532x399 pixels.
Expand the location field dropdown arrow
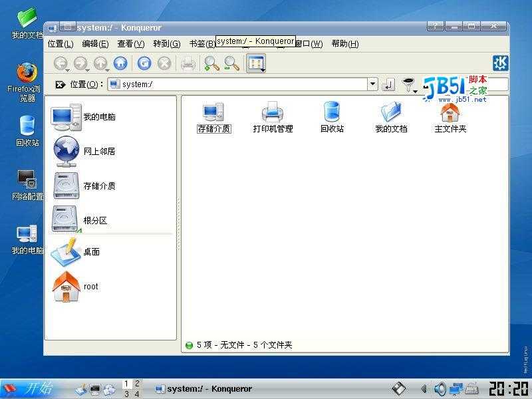coord(372,84)
